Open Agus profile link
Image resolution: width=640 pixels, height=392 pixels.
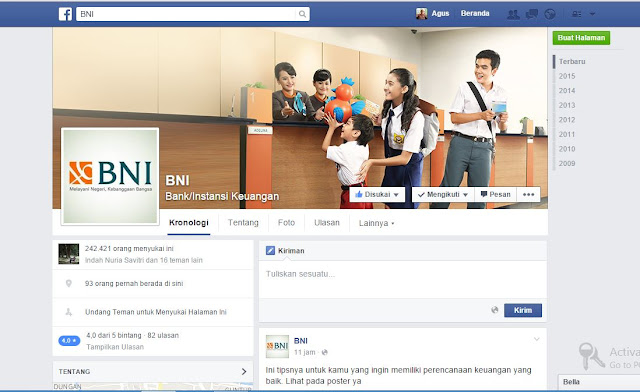click(440, 13)
